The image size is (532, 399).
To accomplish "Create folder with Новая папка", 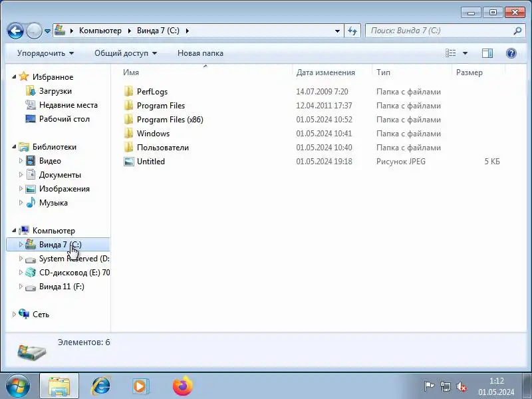I will point(200,53).
